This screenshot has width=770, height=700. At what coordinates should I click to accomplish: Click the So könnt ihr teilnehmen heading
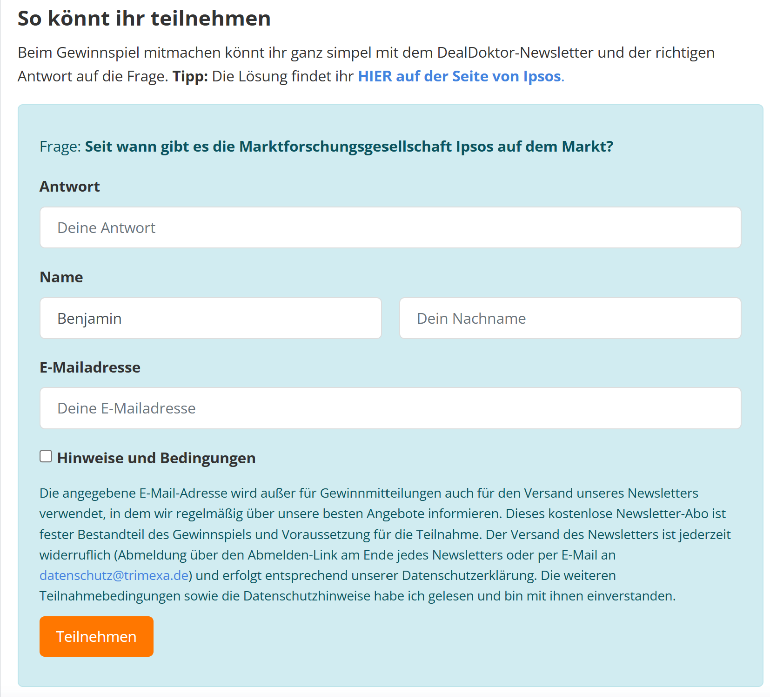tap(144, 19)
